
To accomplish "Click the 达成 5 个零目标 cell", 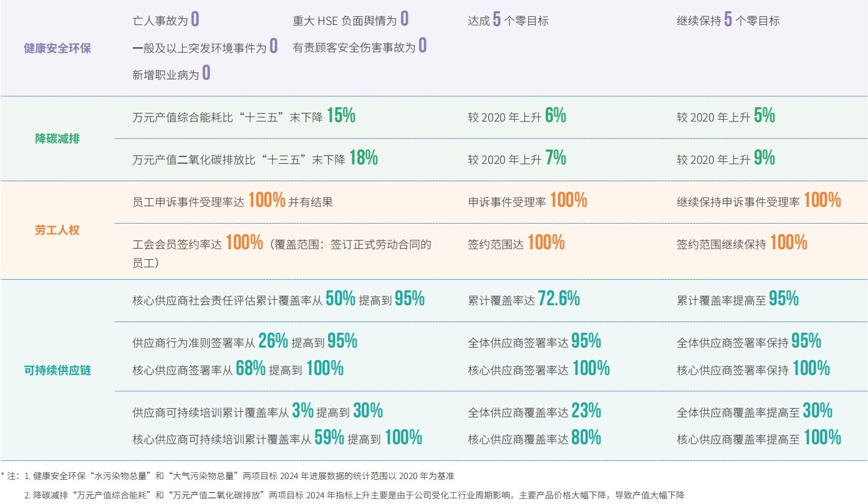I will click(x=508, y=21).
